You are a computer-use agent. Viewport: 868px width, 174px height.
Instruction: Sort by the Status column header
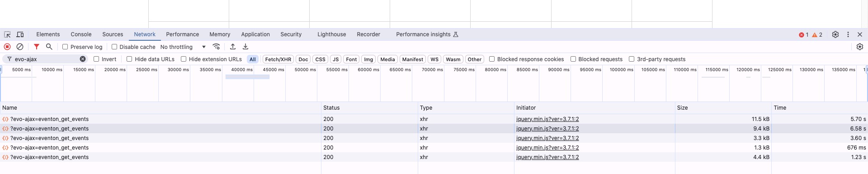tap(369, 108)
